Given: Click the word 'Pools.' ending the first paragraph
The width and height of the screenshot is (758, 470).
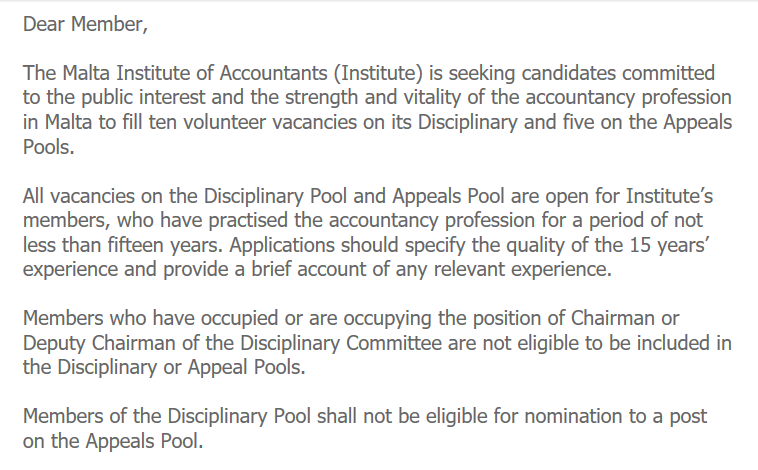Looking at the screenshot, I should point(48,147).
